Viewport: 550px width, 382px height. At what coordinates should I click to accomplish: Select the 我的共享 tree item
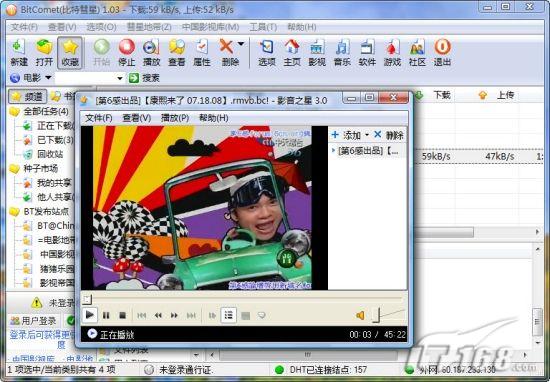(x=54, y=183)
